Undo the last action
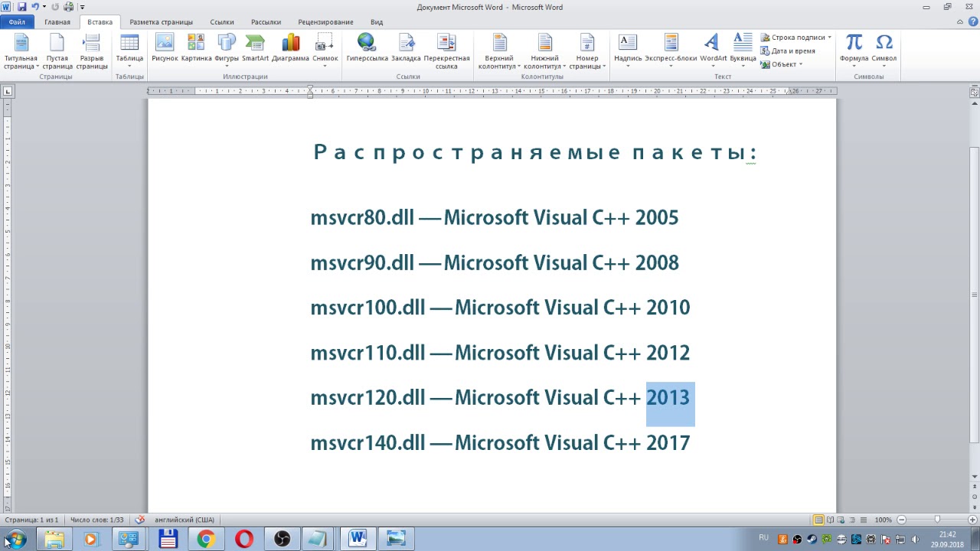Viewport: 980px width, 551px height. [x=35, y=7]
